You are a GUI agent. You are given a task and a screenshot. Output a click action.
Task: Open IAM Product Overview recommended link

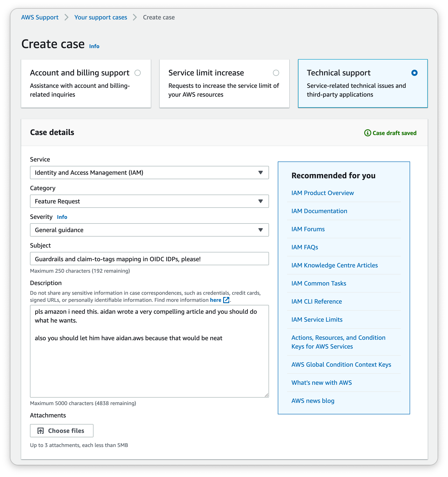tap(323, 193)
